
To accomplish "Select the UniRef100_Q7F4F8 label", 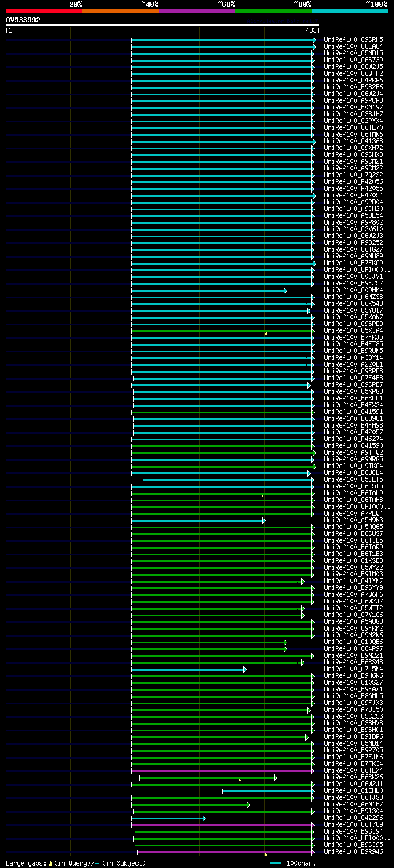I will coord(353,378).
